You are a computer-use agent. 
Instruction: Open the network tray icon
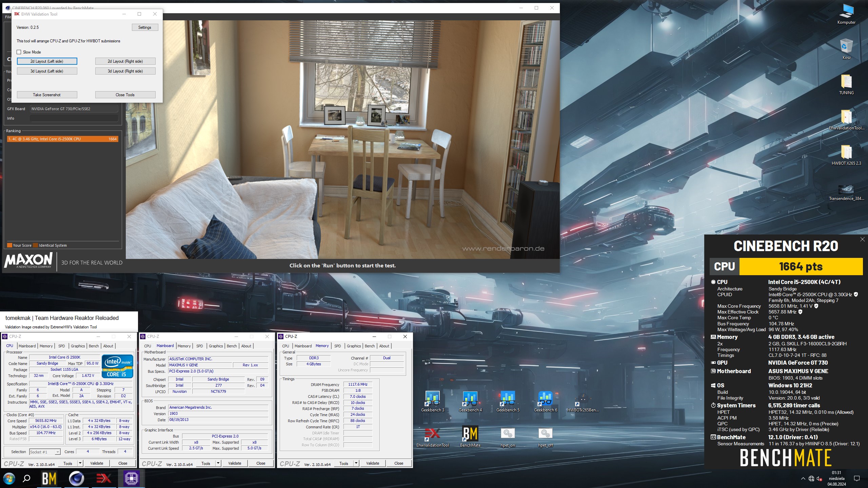pos(811,479)
